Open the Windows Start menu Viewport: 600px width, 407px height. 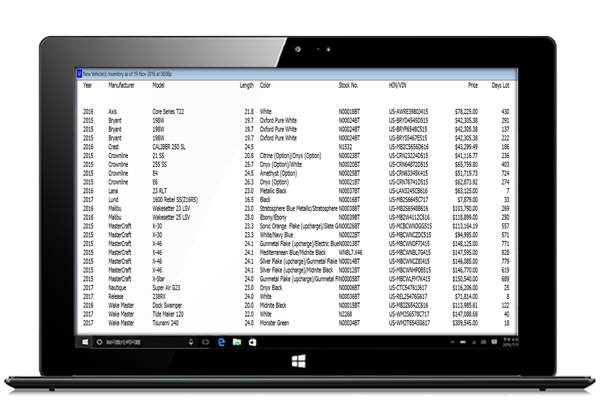coord(85,342)
